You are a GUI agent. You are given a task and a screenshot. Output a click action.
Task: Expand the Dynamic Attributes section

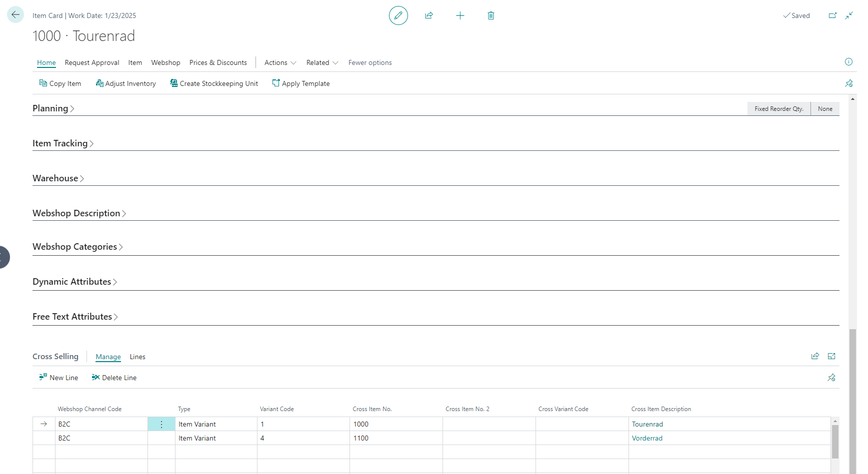pos(75,282)
